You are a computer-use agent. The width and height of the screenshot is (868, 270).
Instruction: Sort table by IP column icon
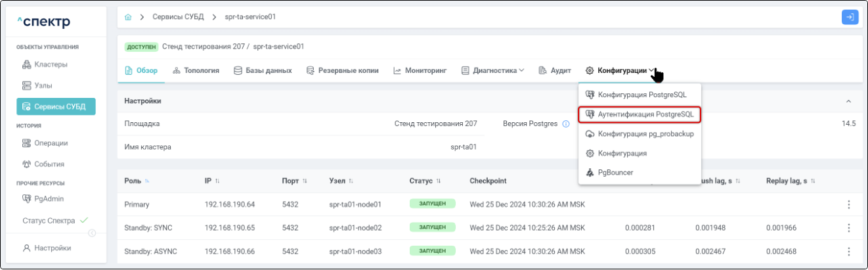pyautogui.click(x=217, y=181)
